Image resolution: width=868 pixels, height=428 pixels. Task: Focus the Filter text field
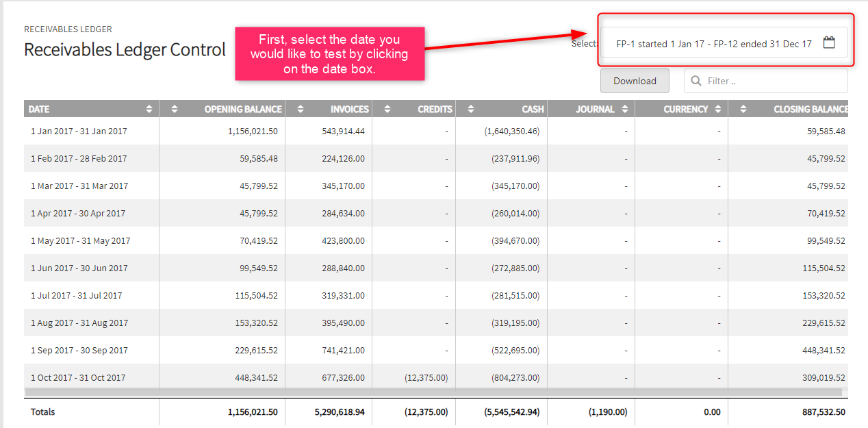[x=766, y=81]
